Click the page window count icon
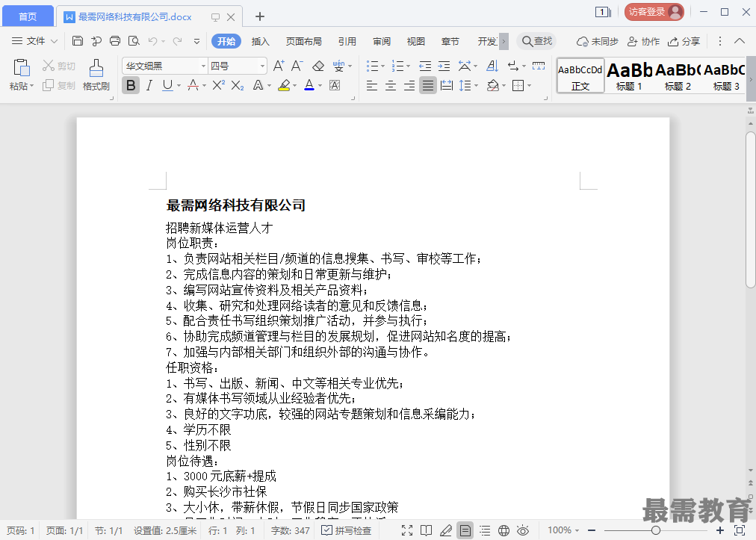The height and width of the screenshot is (540, 756). pos(603,12)
